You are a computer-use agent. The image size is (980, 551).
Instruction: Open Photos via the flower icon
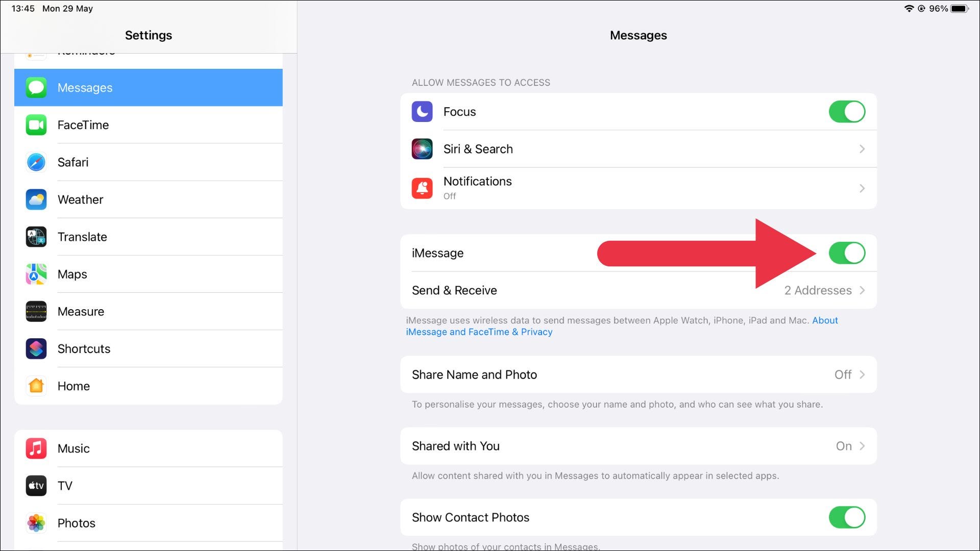(36, 523)
